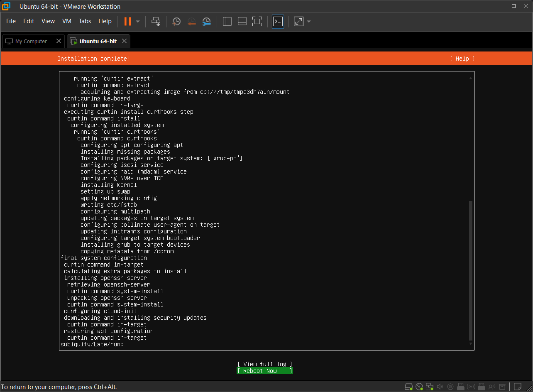Select the Reboot Now button
The width and height of the screenshot is (533, 392).
[x=265, y=371]
